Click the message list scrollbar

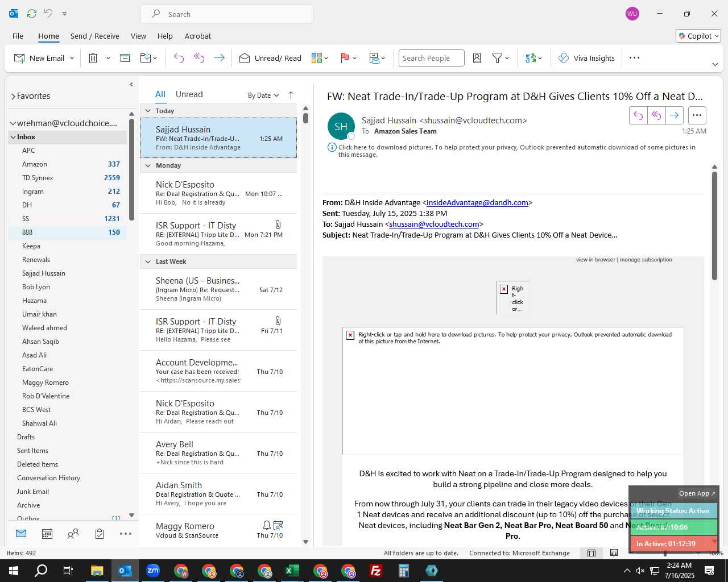(305, 118)
